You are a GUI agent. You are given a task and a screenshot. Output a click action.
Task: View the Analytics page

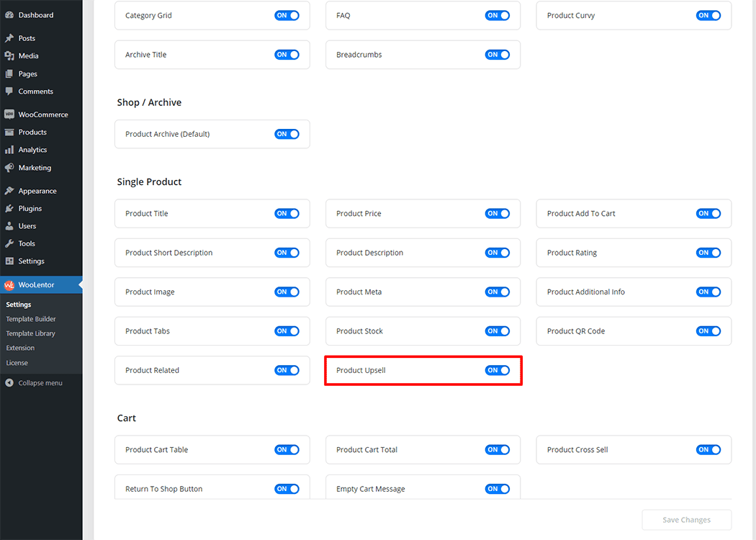pos(32,149)
